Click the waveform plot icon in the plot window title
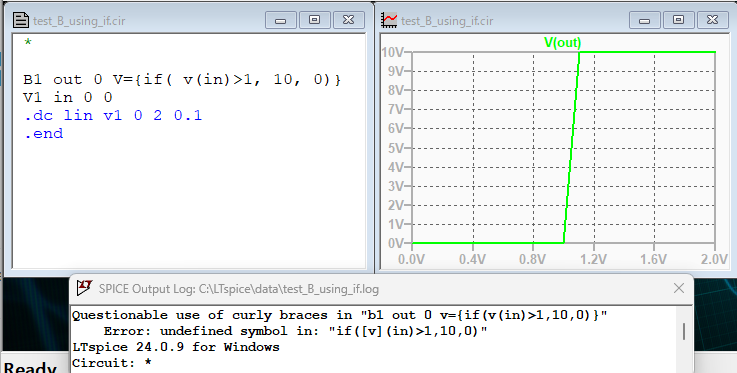Screen dimensions: 737x373 click(x=389, y=20)
